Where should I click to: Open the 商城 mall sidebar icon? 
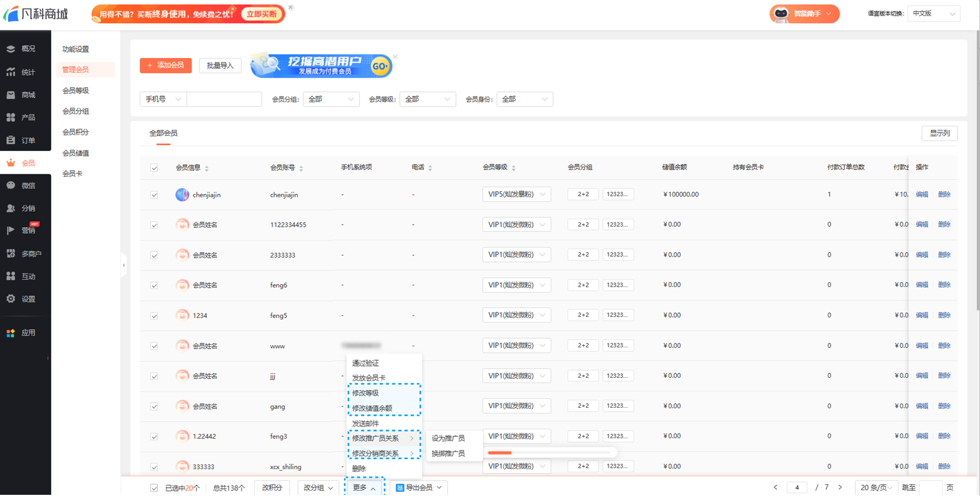click(x=11, y=95)
